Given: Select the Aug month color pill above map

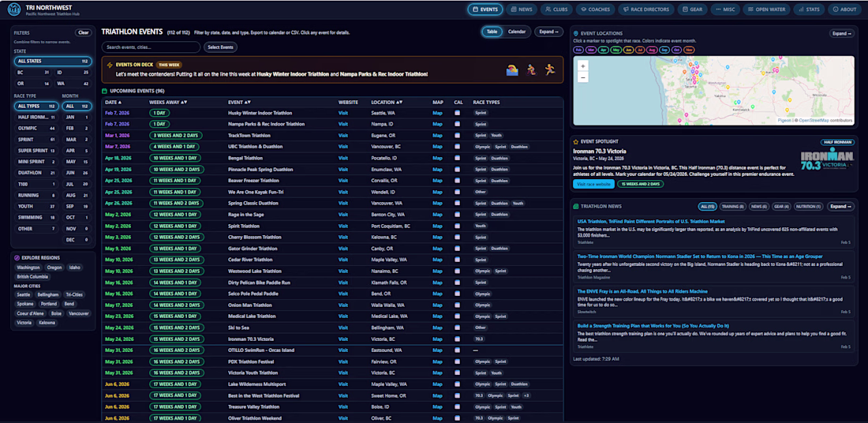Looking at the screenshot, I should point(651,50).
